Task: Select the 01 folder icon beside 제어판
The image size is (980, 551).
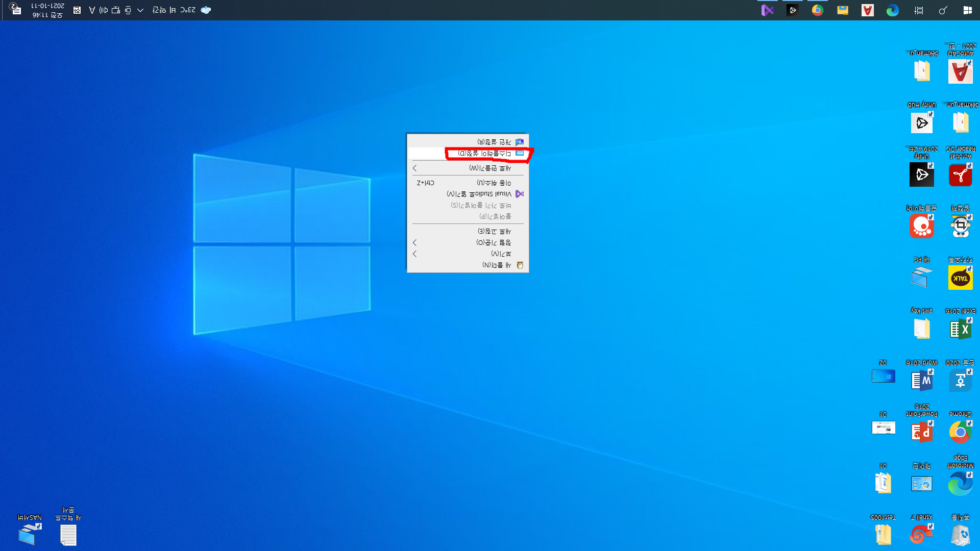Action: coord(883,479)
